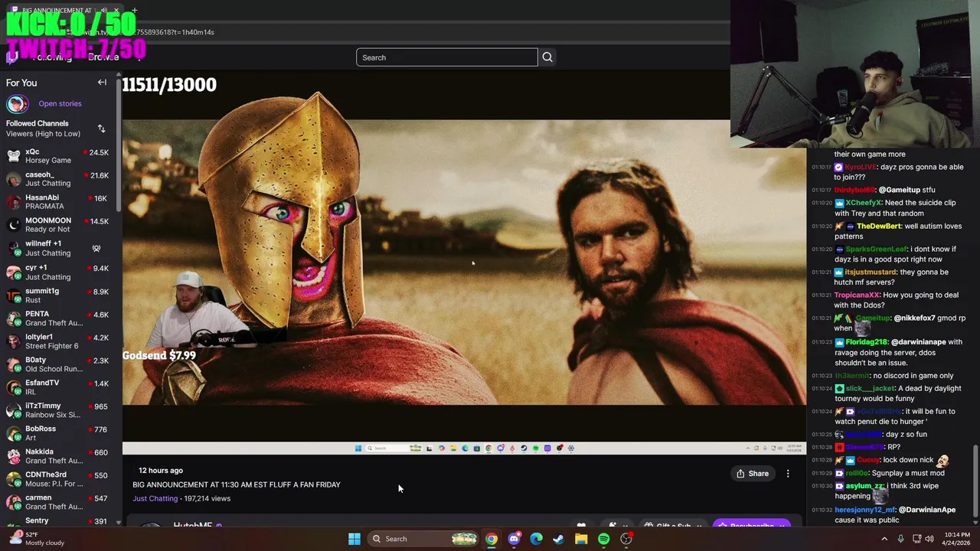980x551 pixels.
Task: Open HasanAbi channel avatar
Action: pos(14,202)
